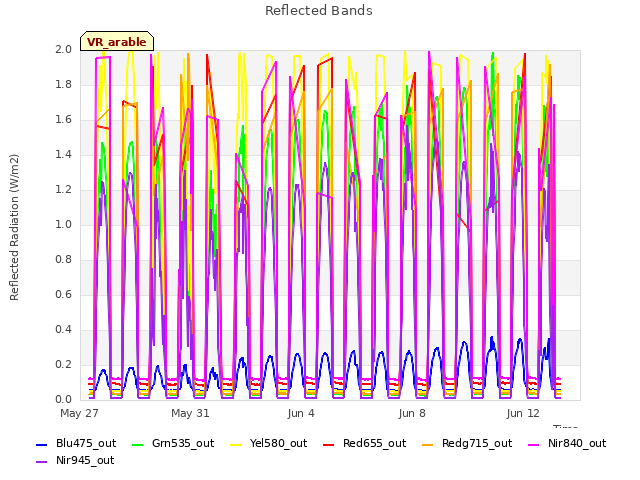The height and width of the screenshot is (480, 640).
Task: Click the VR_arable annotation label
Action: (117, 41)
